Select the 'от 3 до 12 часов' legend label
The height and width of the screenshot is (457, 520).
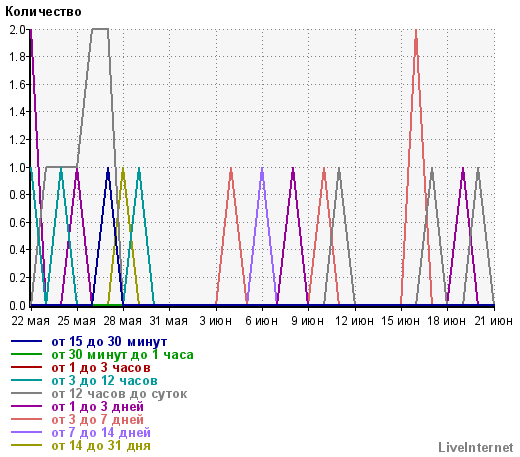pyautogui.click(x=104, y=381)
